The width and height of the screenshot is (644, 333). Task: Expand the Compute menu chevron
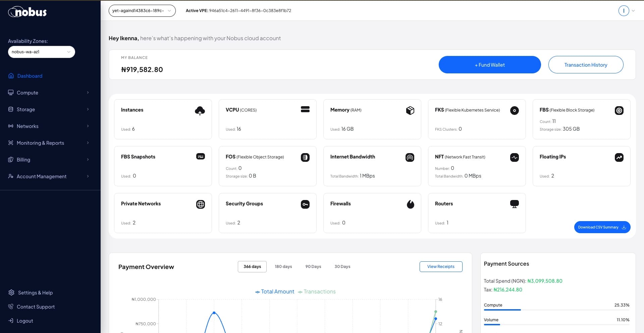(88, 92)
